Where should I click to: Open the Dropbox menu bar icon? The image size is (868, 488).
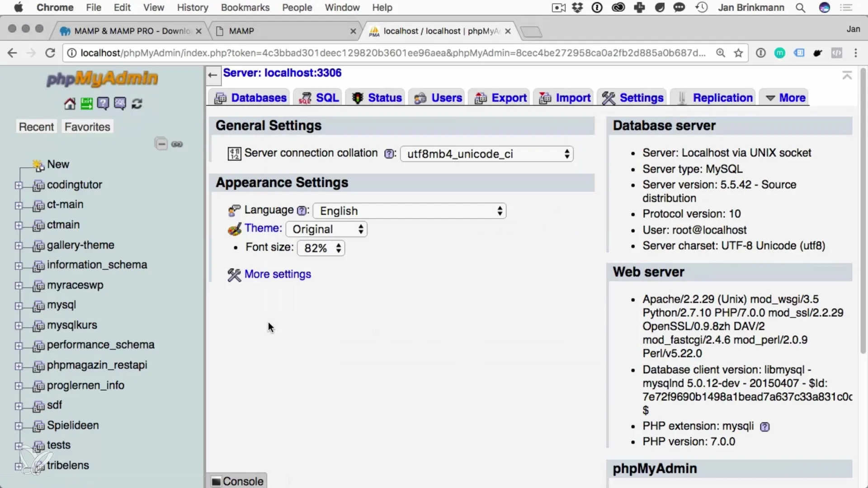point(577,8)
